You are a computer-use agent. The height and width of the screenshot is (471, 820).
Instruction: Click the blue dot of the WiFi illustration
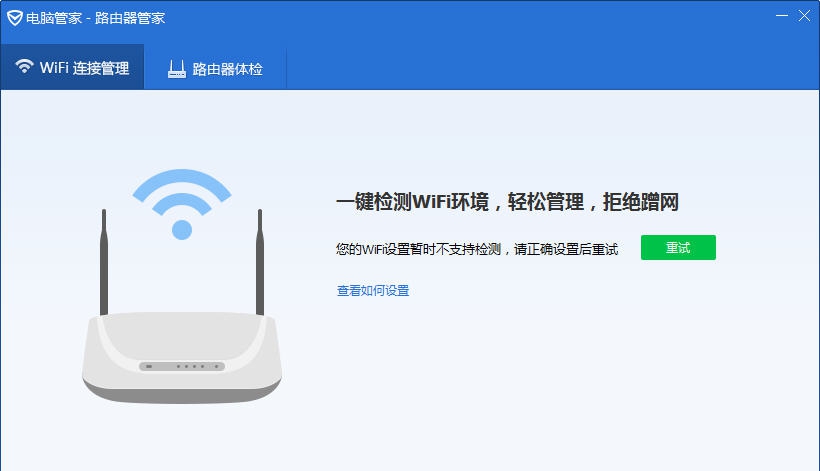pos(181,230)
